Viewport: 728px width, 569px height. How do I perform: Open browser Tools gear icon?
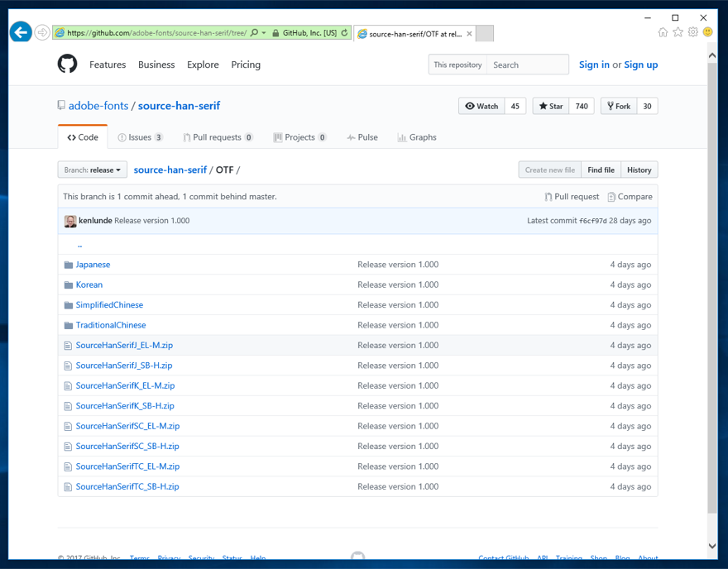[692, 32]
